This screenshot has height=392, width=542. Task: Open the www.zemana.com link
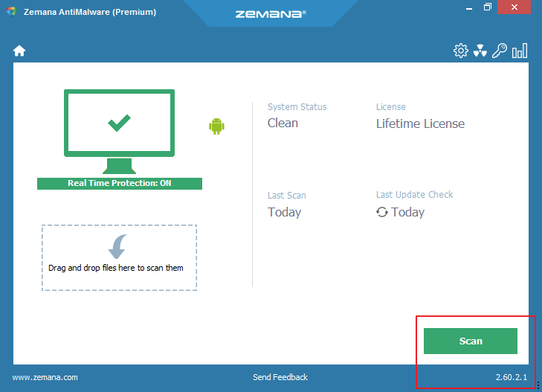pos(45,377)
